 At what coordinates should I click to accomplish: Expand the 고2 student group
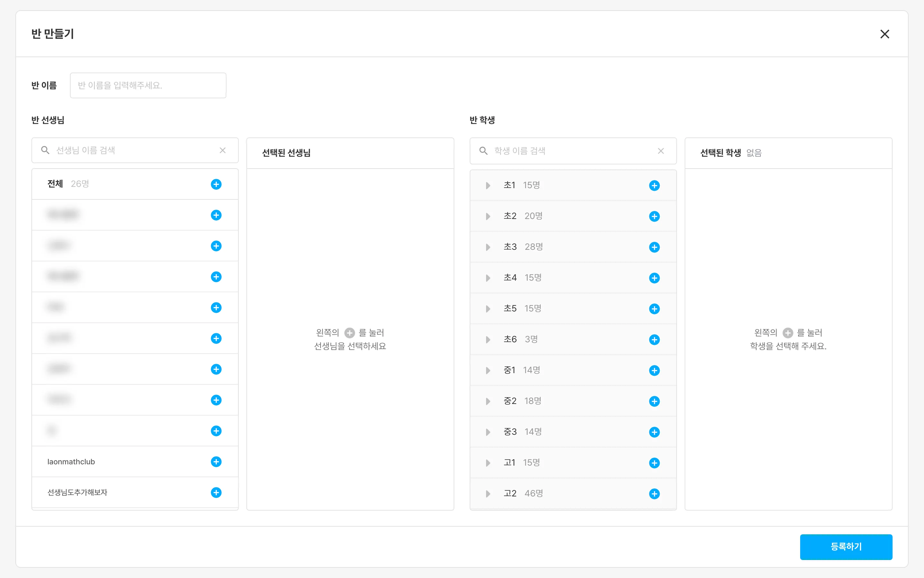click(x=488, y=494)
